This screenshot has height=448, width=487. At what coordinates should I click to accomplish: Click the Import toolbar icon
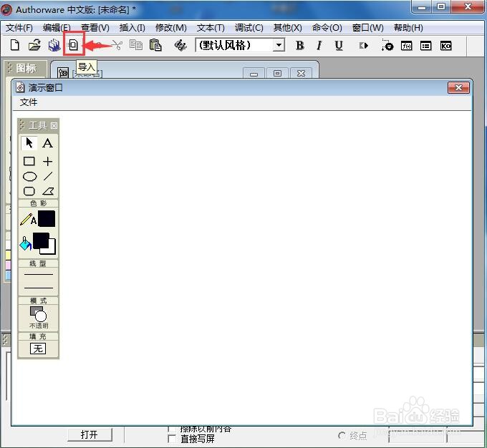click(x=74, y=45)
